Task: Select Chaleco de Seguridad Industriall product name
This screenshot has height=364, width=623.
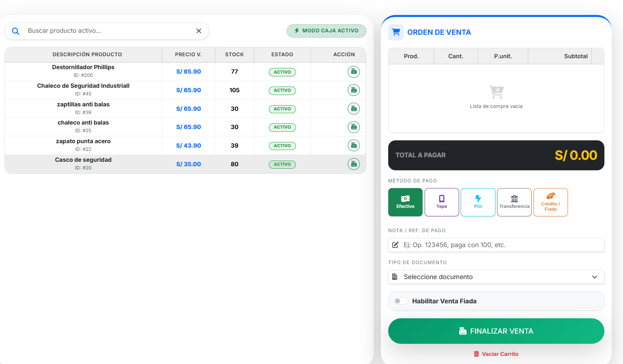Action: click(83, 86)
